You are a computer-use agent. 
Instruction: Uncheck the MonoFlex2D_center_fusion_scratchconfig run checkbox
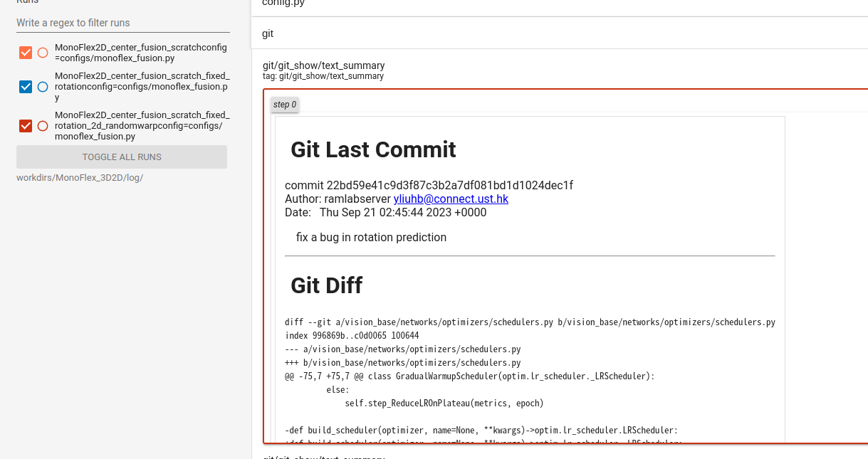point(26,53)
